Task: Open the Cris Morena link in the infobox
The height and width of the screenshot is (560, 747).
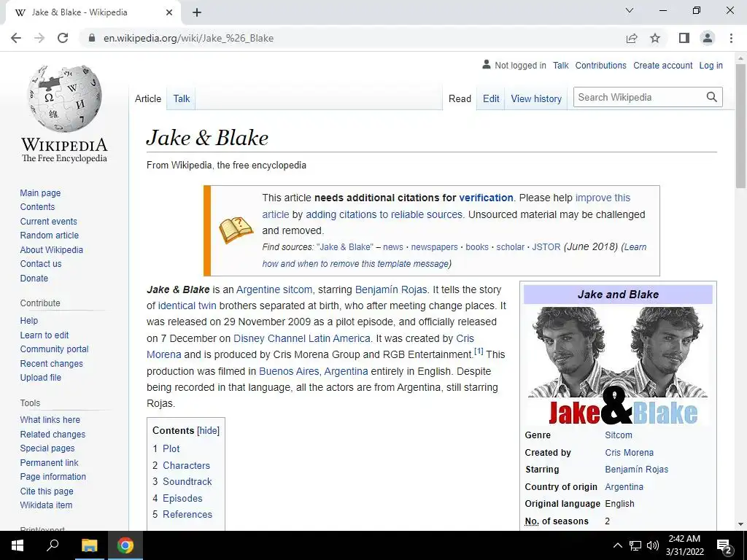Action: pyautogui.click(x=629, y=452)
